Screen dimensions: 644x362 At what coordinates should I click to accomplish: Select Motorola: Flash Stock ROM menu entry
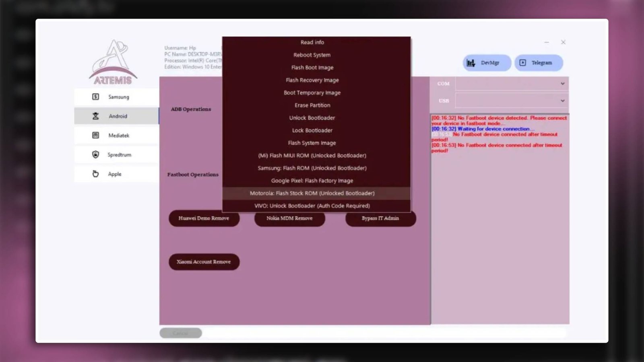[312, 193]
